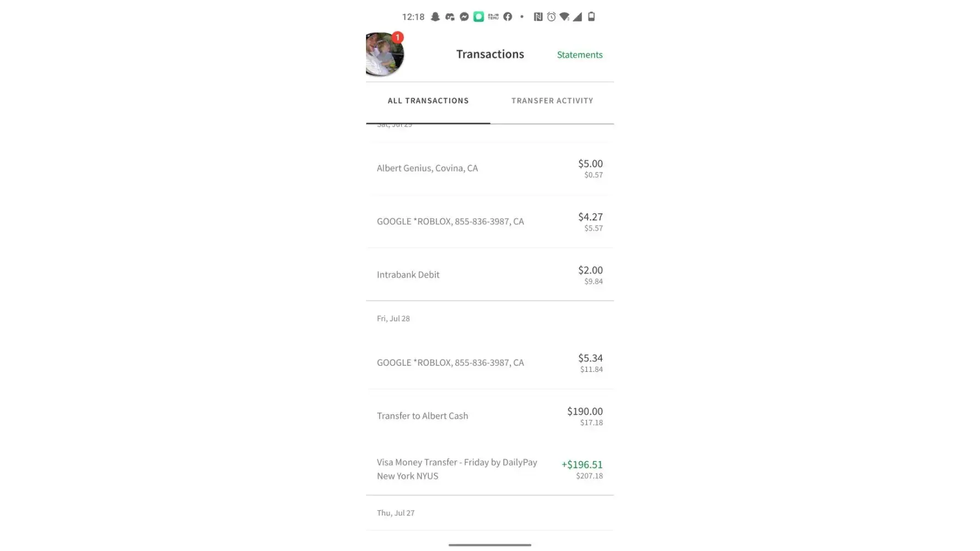Select the All Transactions tab
Image resolution: width=980 pixels, height=551 pixels.
click(x=428, y=101)
